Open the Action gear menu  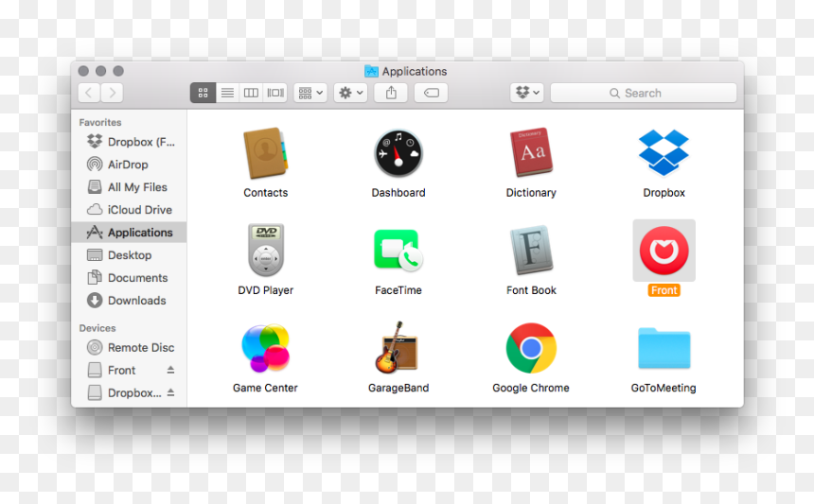coord(350,93)
